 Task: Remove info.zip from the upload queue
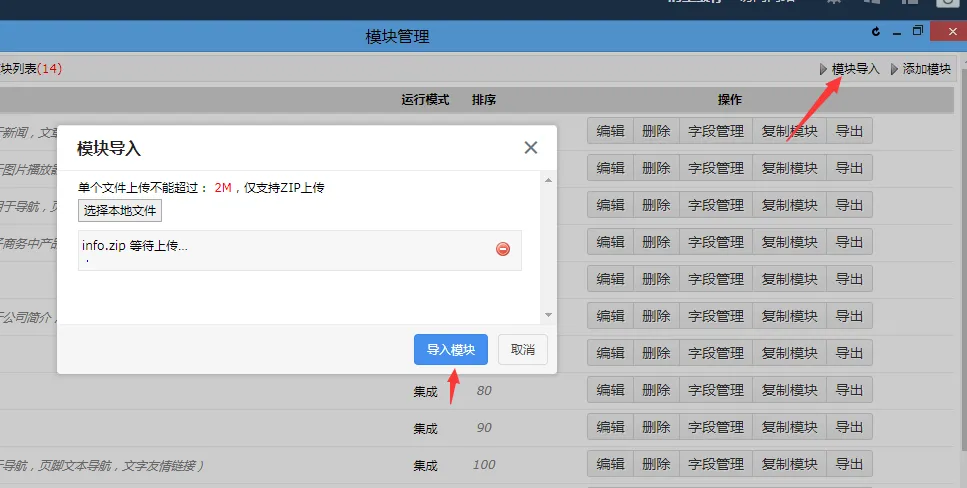503,249
